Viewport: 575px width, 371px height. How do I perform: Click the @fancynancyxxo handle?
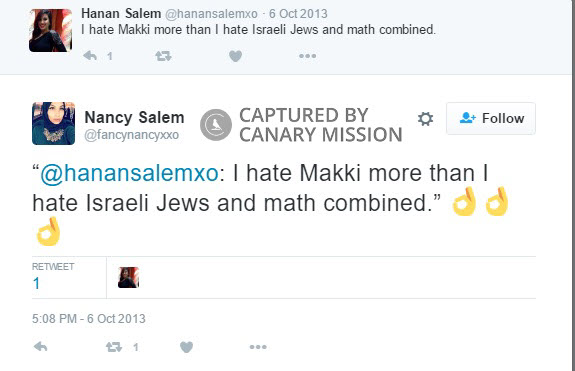tap(131, 135)
